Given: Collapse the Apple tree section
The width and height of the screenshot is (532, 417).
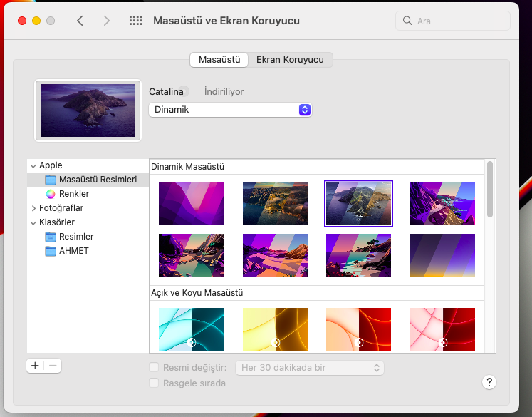Looking at the screenshot, I should pyautogui.click(x=33, y=165).
